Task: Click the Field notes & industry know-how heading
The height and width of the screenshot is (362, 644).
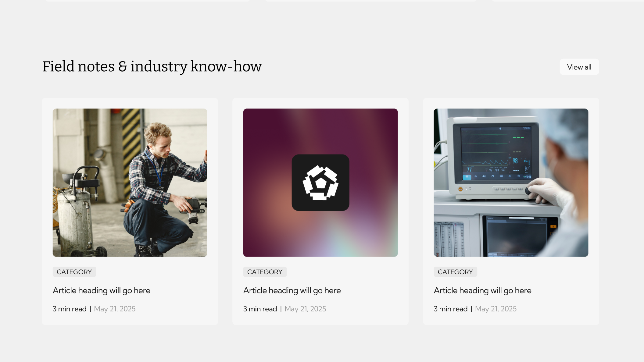Action: pos(152,66)
